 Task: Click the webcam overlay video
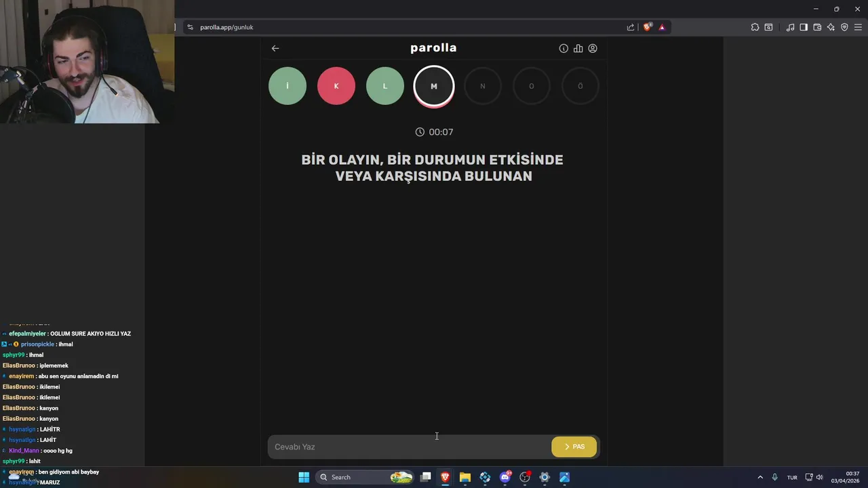(x=87, y=62)
